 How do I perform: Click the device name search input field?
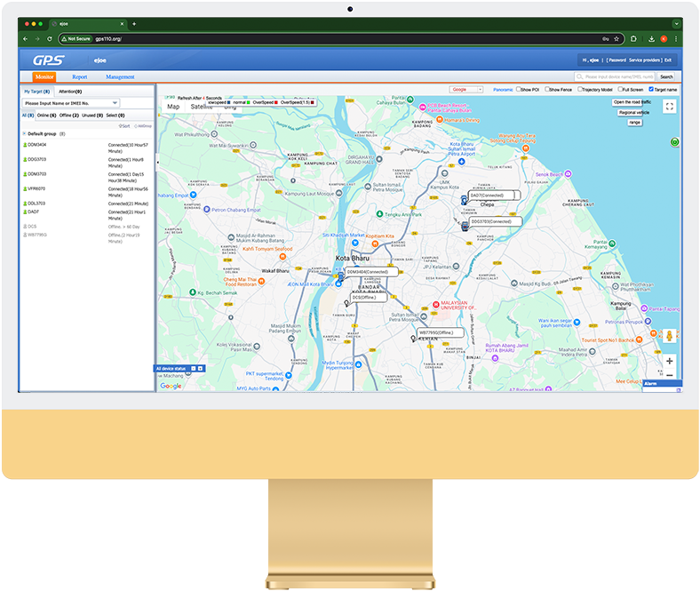click(613, 77)
